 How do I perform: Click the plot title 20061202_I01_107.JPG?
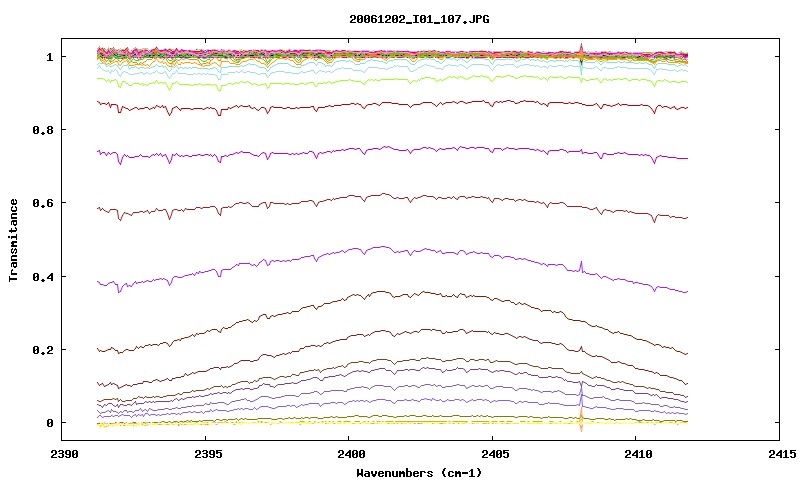419,19
